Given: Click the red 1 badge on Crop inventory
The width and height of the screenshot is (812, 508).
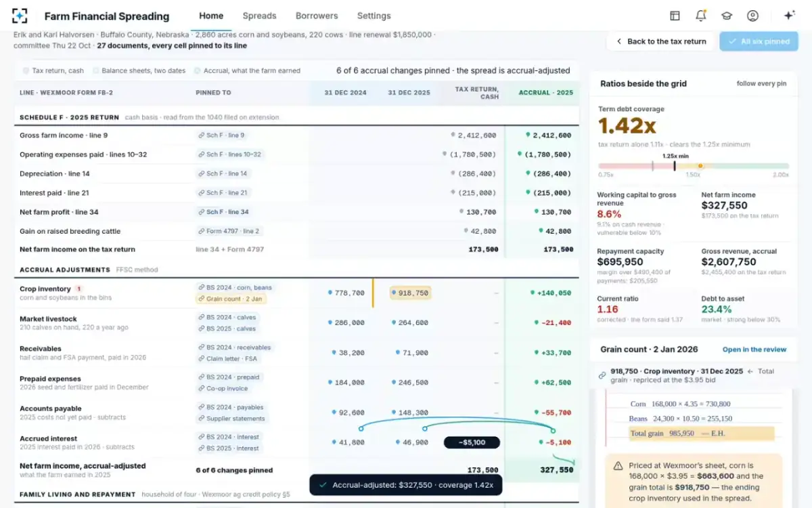Looking at the screenshot, I should [78, 289].
